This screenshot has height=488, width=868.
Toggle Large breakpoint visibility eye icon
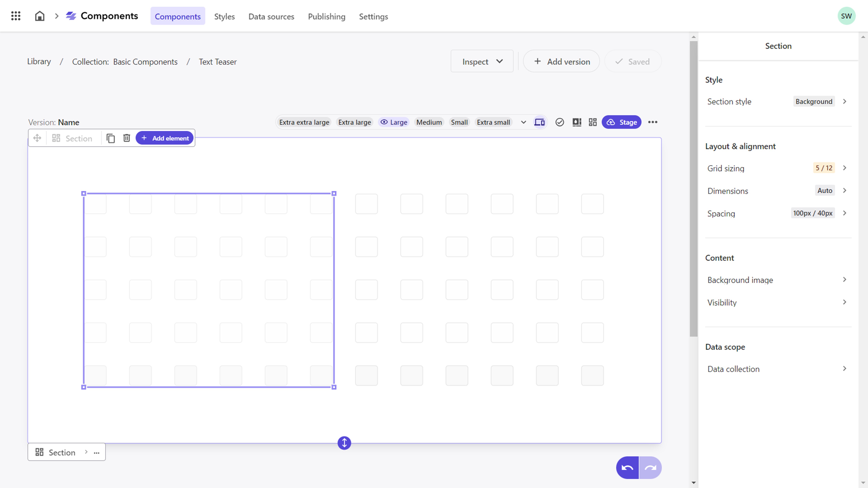click(384, 122)
